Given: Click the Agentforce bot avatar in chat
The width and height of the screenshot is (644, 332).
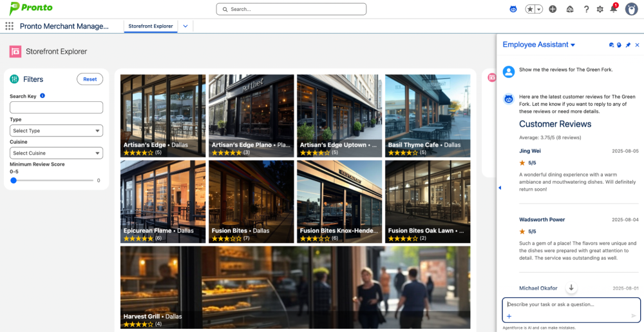Looking at the screenshot, I should click(509, 99).
